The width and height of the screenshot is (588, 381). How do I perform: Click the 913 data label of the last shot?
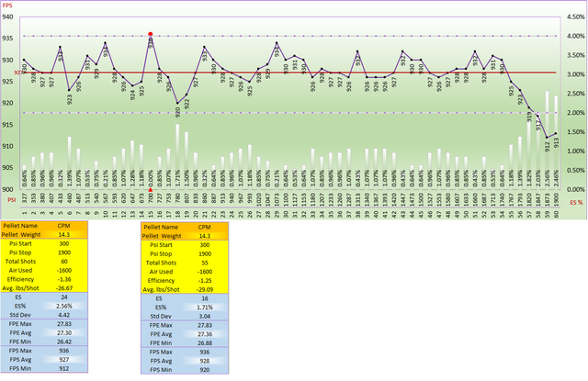click(556, 142)
